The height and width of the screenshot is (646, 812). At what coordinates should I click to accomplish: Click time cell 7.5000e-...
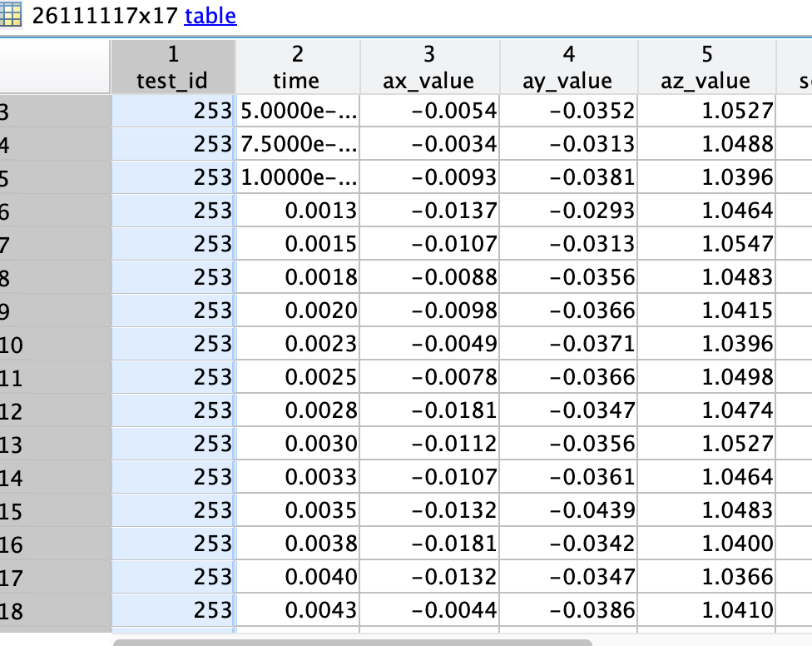pyautogui.click(x=298, y=144)
